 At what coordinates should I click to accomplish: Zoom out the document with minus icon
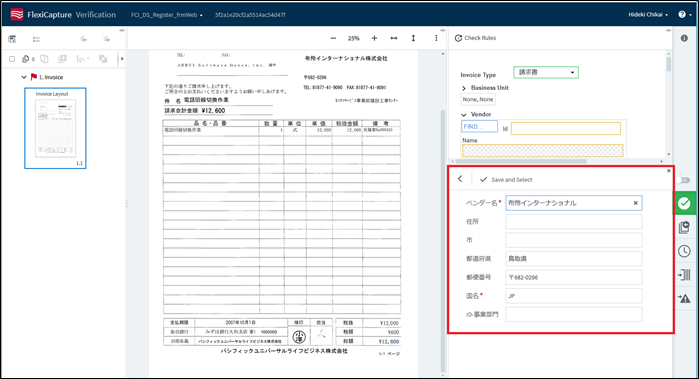pos(333,38)
